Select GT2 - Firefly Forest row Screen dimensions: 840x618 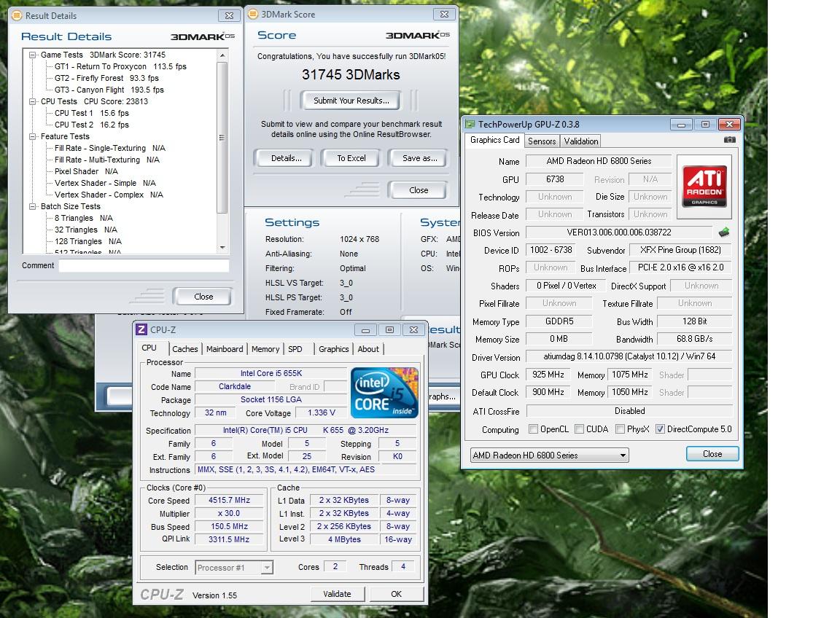106,78
